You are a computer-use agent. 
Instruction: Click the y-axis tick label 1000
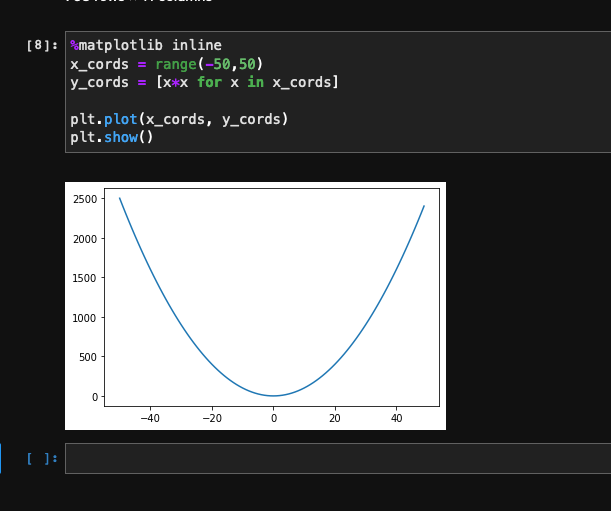pyautogui.click(x=84, y=318)
